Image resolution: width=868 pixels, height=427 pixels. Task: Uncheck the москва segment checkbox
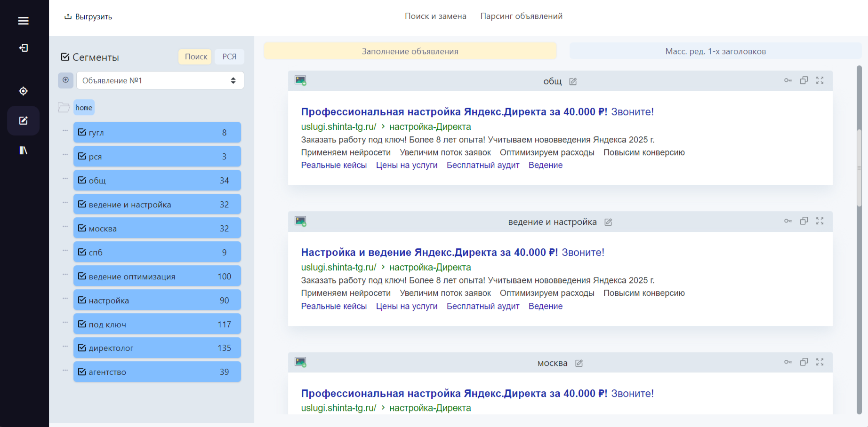click(x=82, y=228)
